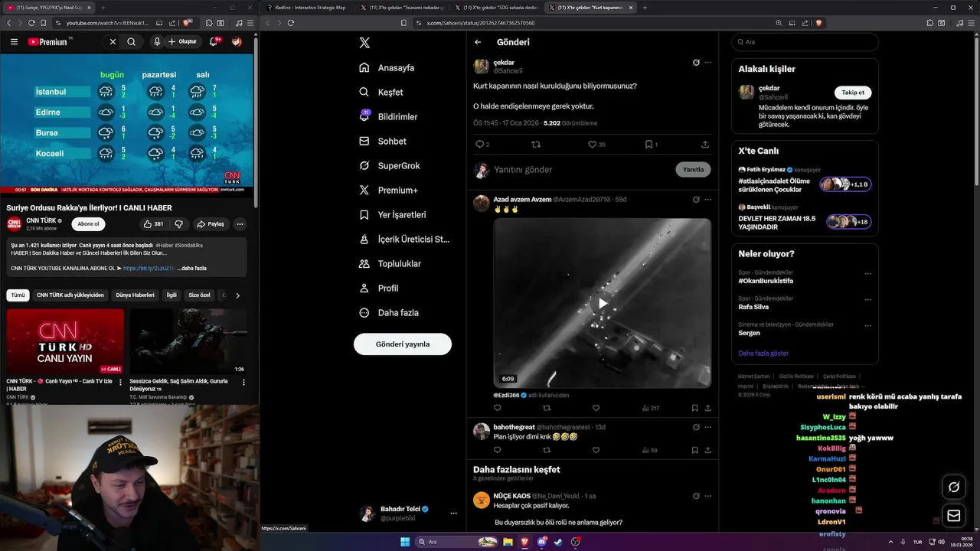Screen dimensions: 980x551
Task: Click Oluştur (Create) button on YouTube
Action: coord(183,42)
